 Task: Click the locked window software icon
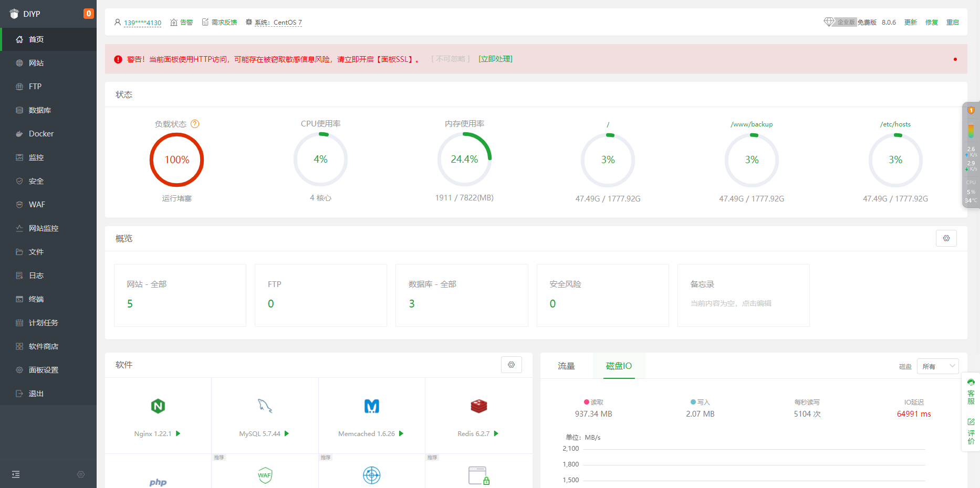point(479,475)
